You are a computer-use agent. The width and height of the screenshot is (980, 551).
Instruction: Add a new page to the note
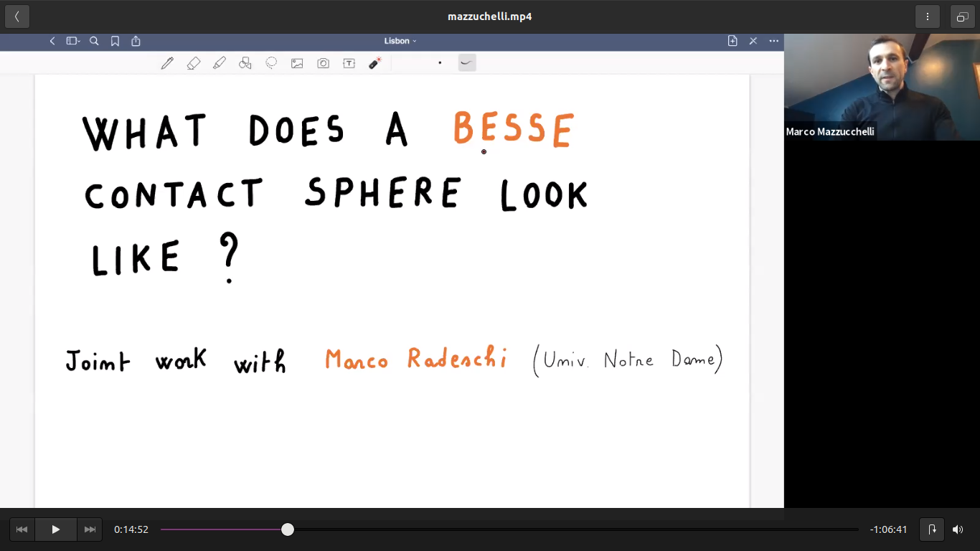click(x=732, y=41)
